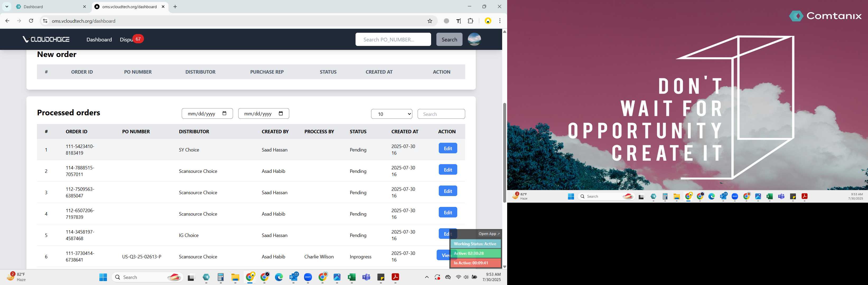Open Excel from the left monitor taskbar
This screenshot has width=868, height=285.
pos(351,277)
